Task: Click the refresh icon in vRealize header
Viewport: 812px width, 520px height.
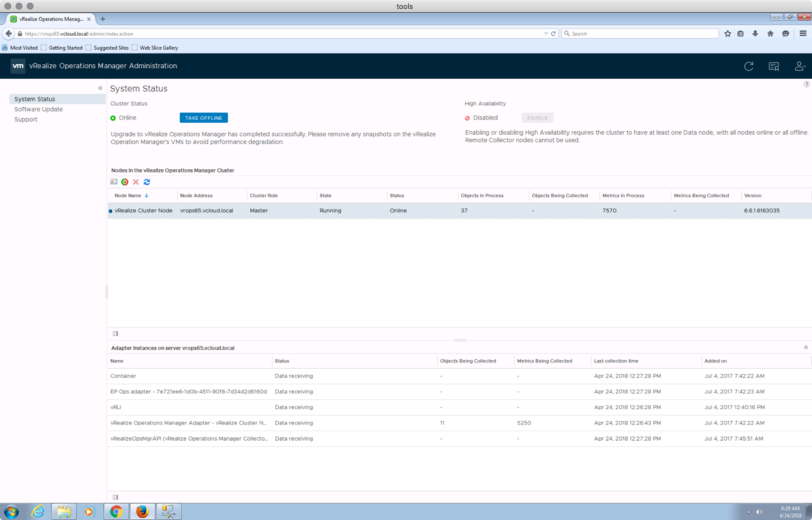Action: click(749, 66)
